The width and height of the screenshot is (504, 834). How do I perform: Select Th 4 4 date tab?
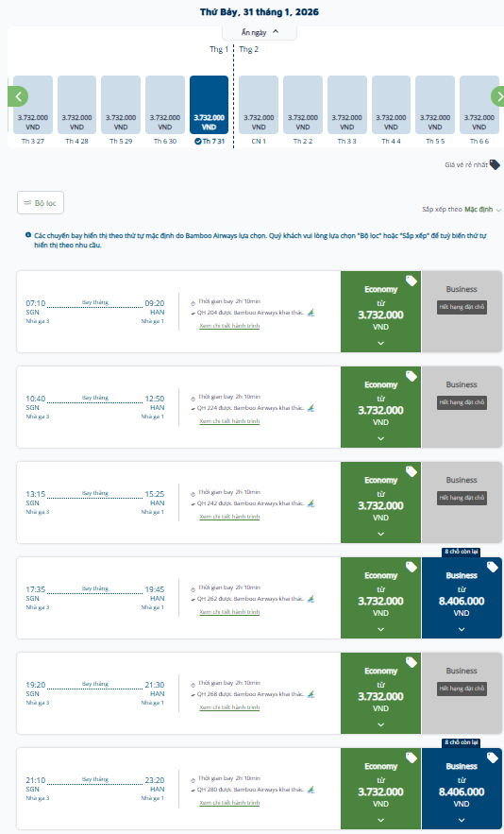pyautogui.click(x=391, y=111)
